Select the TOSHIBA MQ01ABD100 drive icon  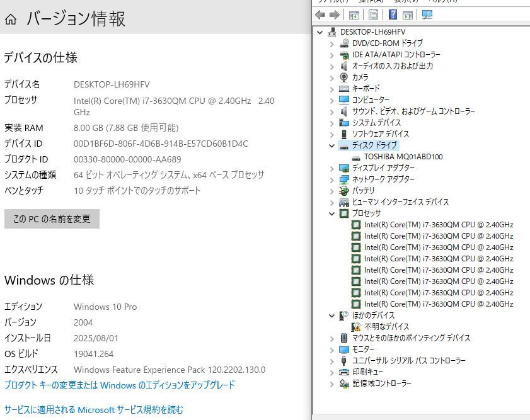356,157
